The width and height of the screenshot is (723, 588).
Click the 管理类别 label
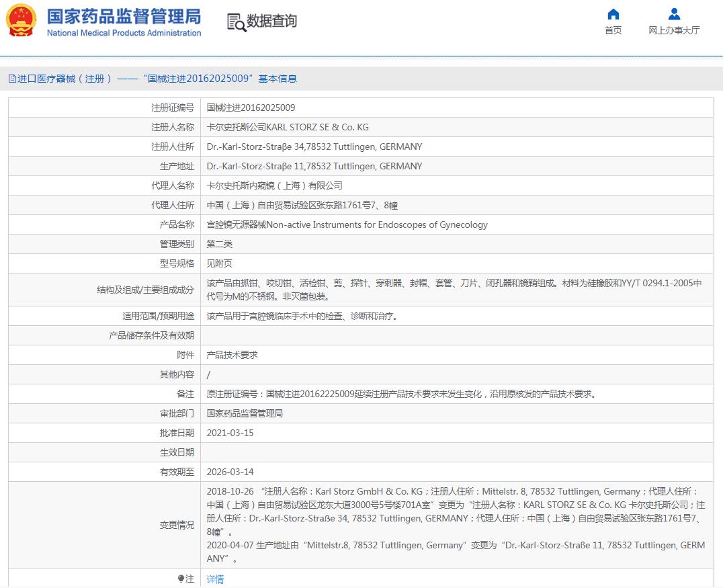click(177, 244)
